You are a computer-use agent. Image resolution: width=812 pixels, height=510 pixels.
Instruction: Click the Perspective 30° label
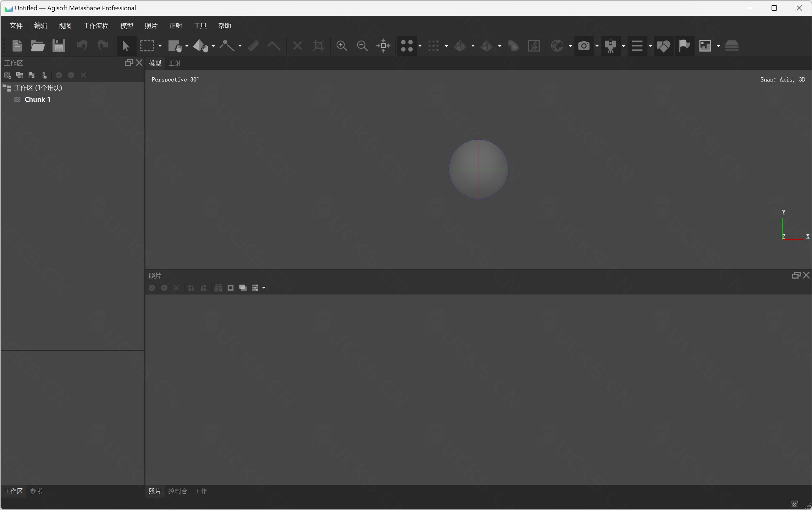(x=175, y=79)
